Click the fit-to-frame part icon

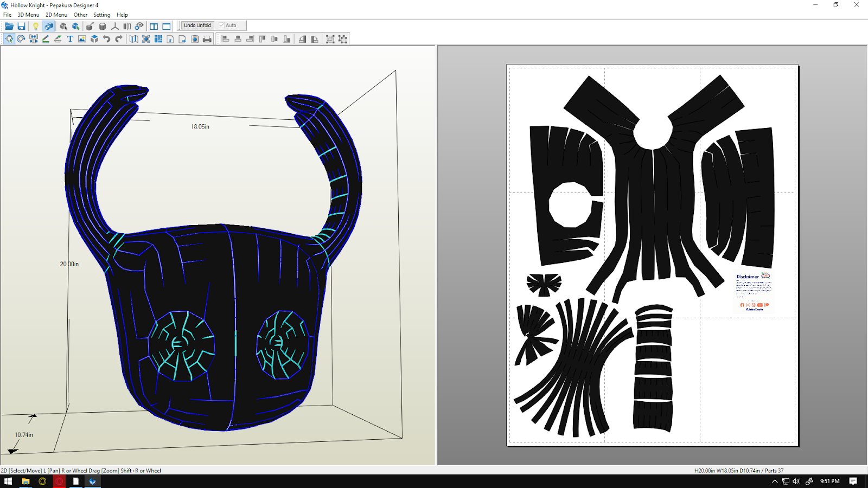pyautogui.click(x=146, y=39)
